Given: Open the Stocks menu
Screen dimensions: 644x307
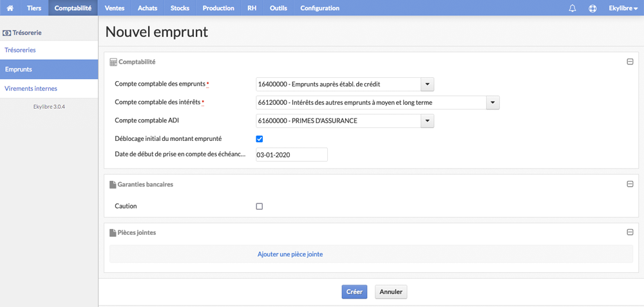Looking at the screenshot, I should [180, 8].
